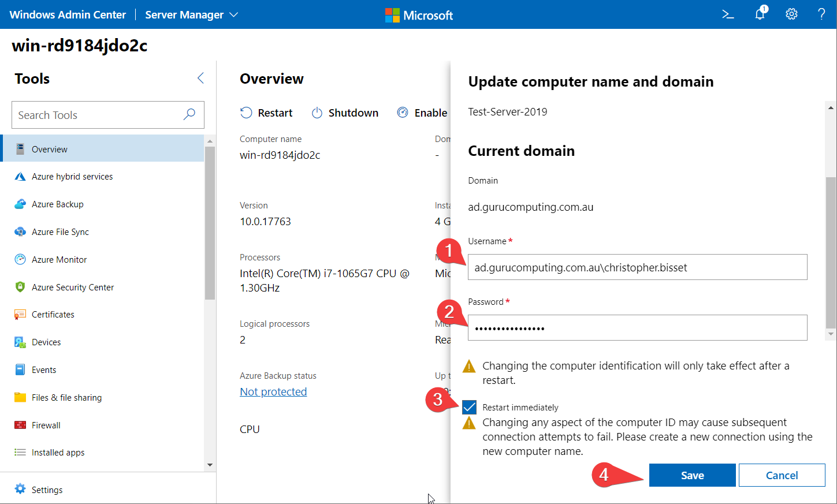Open the notifications bell
This screenshot has height=504, width=837.
(x=760, y=14)
